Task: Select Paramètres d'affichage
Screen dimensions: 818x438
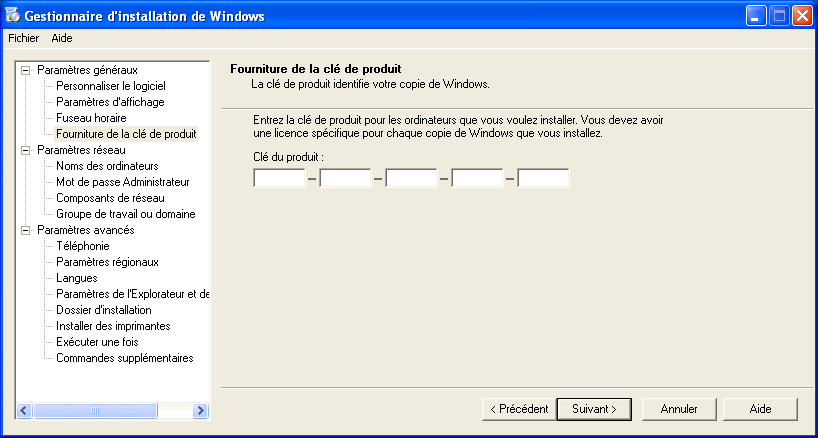Action: tap(111, 102)
